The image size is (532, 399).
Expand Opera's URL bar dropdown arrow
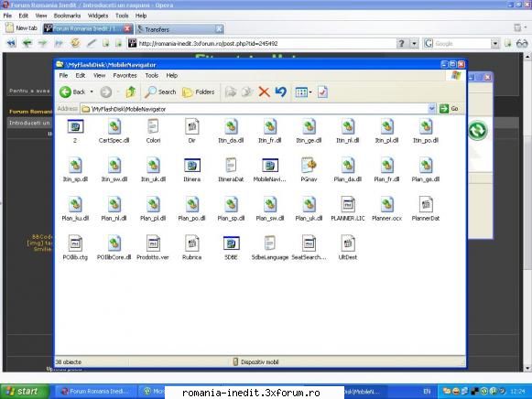(x=414, y=43)
